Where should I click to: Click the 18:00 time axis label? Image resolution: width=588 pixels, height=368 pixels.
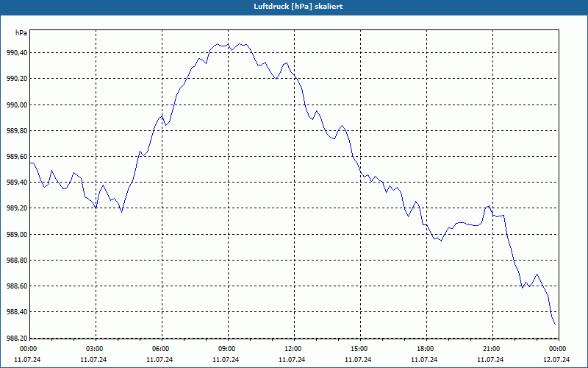(x=426, y=349)
